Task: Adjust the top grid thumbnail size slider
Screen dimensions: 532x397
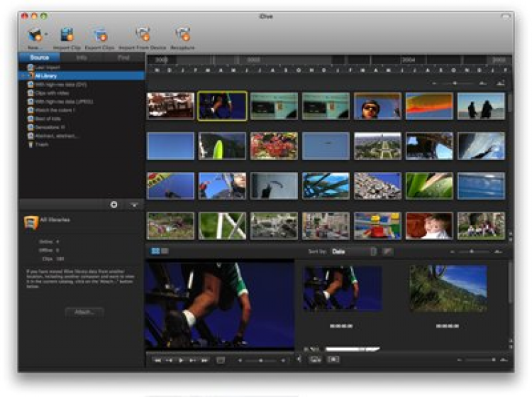Action: point(455,83)
